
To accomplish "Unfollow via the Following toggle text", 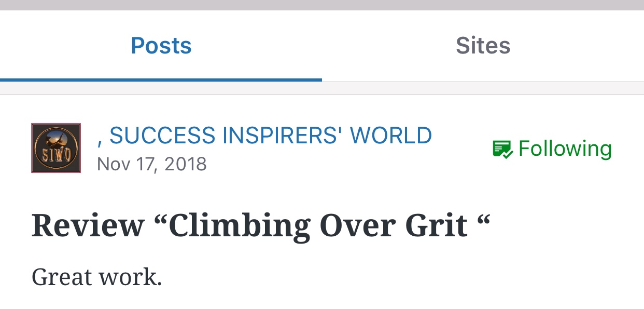I will [x=565, y=149].
